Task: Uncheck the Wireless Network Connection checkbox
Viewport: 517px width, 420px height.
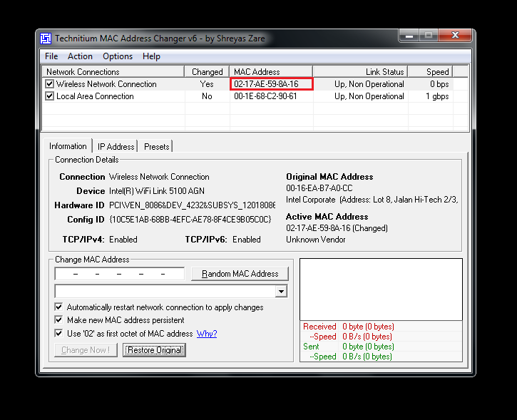Action: pos(49,84)
